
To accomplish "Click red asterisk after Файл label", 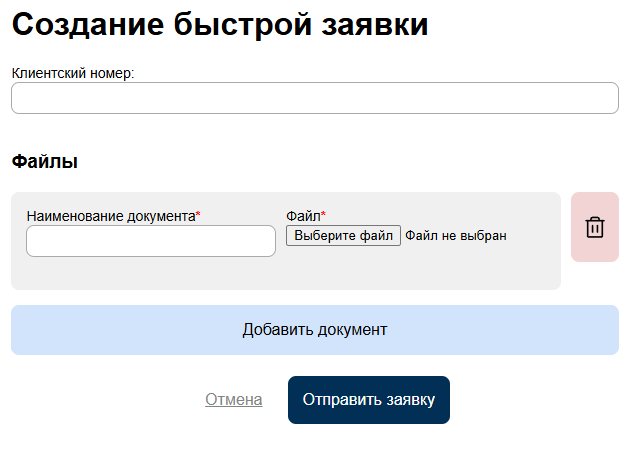I will [324, 215].
